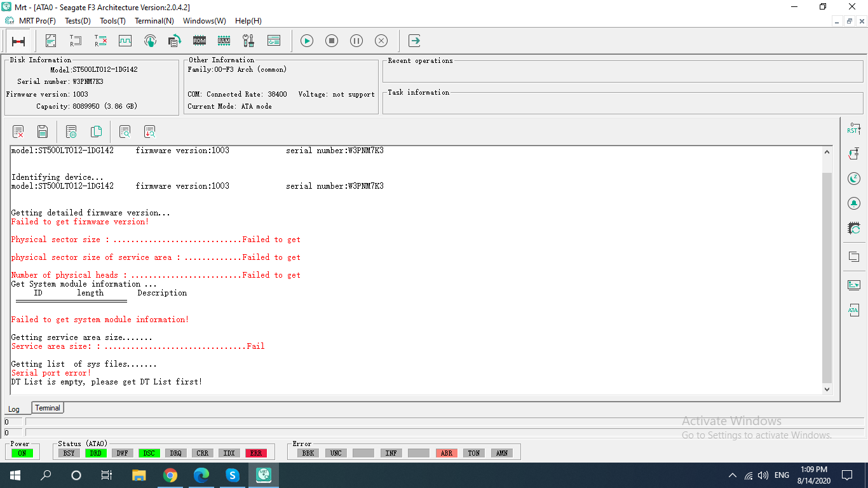Click the Play button in the toolbar
The width and height of the screenshot is (868, 488).
[307, 41]
